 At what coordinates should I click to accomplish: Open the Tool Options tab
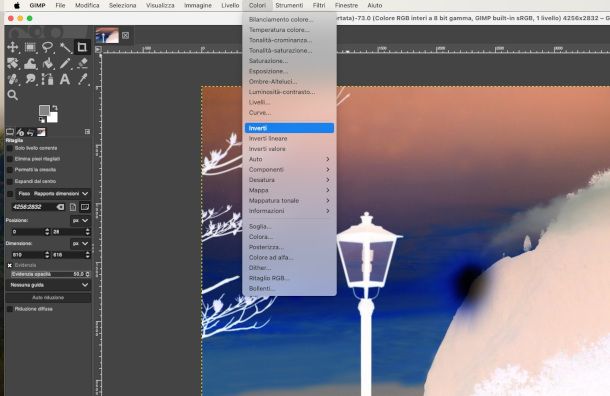[10, 132]
